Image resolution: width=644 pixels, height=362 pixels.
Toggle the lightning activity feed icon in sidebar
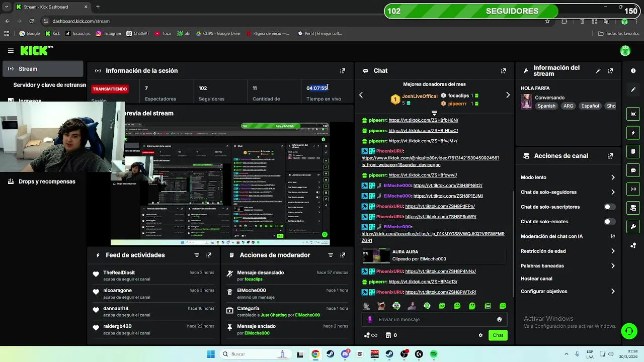click(x=633, y=133)
